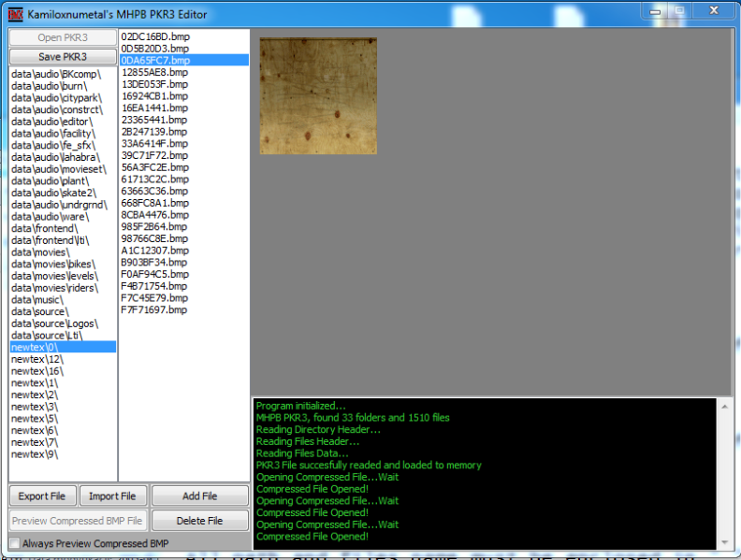Click the Save PKR3 button
Viewport: 741px width, 560px height.
coord(63,56)
